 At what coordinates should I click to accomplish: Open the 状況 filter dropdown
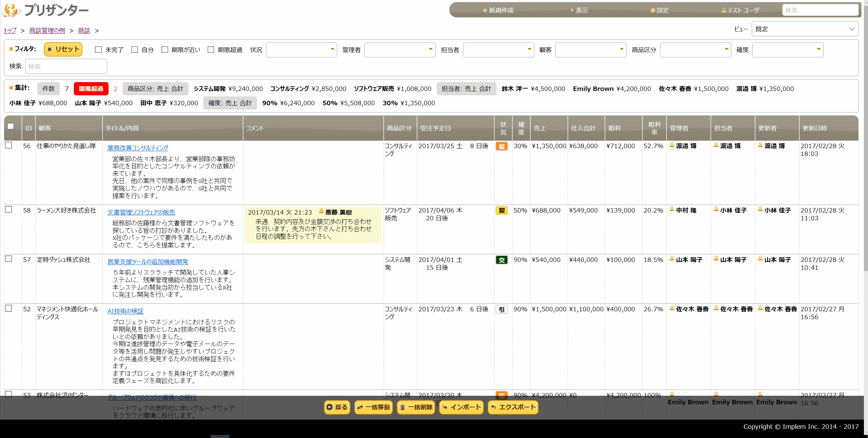[x=301, y=50]
